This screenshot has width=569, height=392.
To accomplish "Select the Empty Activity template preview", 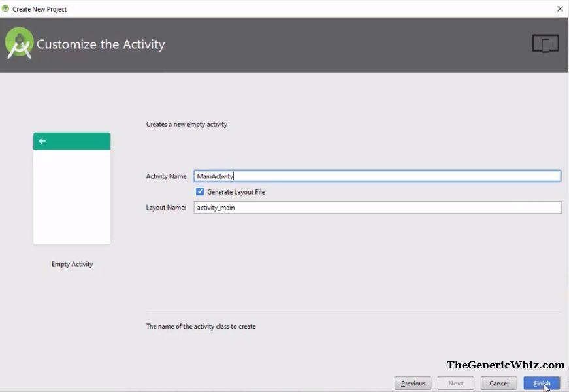I will [72, 188].
